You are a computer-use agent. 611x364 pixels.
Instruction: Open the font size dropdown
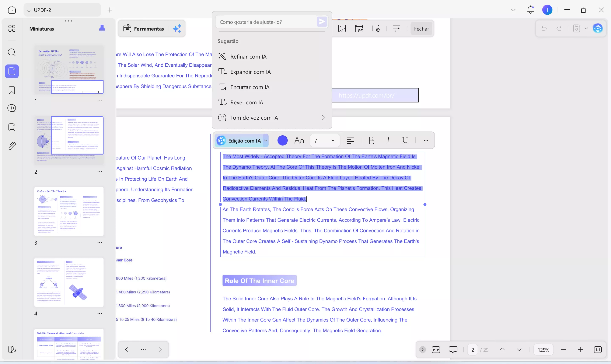pyautogui.click(x=333, y=141)
